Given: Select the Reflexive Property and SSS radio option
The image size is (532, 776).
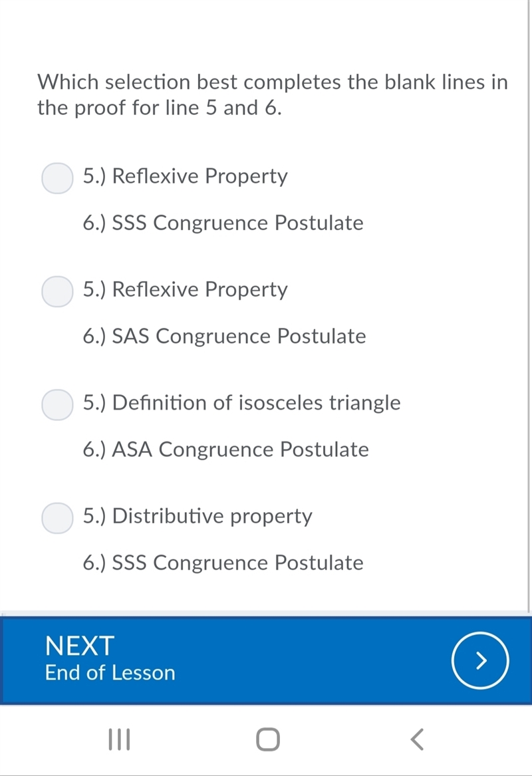Looking at the screenshot, I should tap(57, 178).
